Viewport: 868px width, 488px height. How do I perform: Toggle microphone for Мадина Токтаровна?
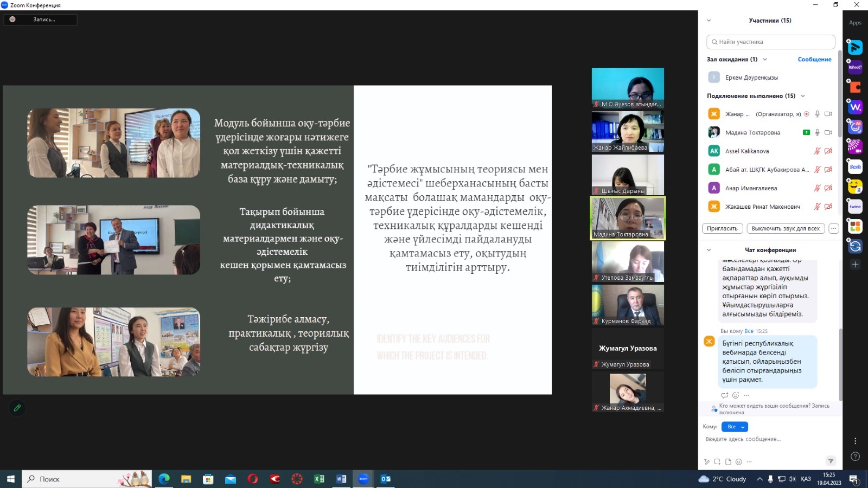tap(817, 132)
